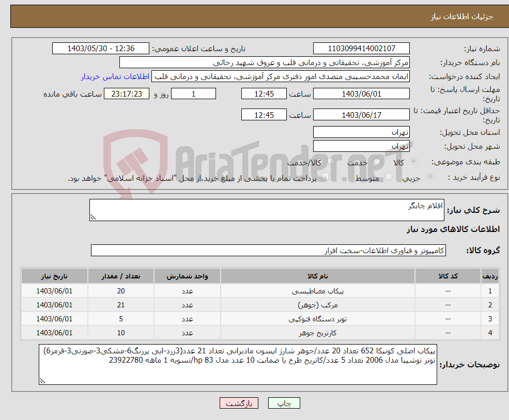
Task: Click the تعداد / مقدار column header
Action: tap(121, 276)
